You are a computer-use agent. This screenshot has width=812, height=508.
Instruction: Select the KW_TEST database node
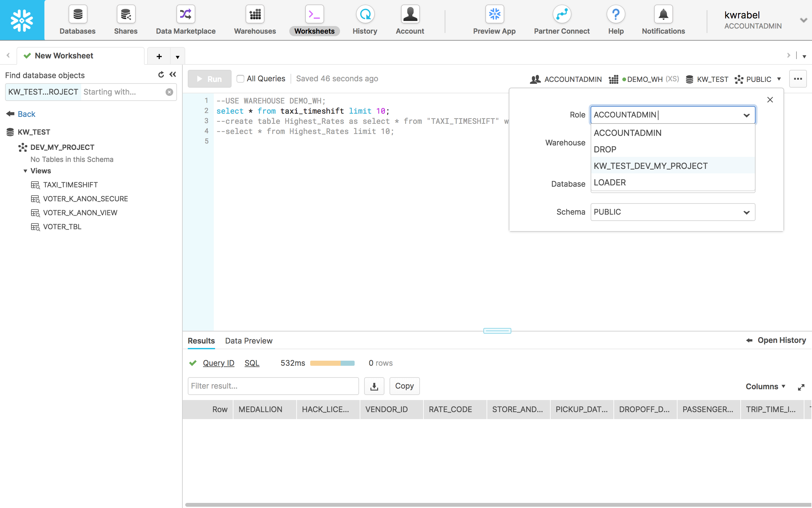(34, 132)
